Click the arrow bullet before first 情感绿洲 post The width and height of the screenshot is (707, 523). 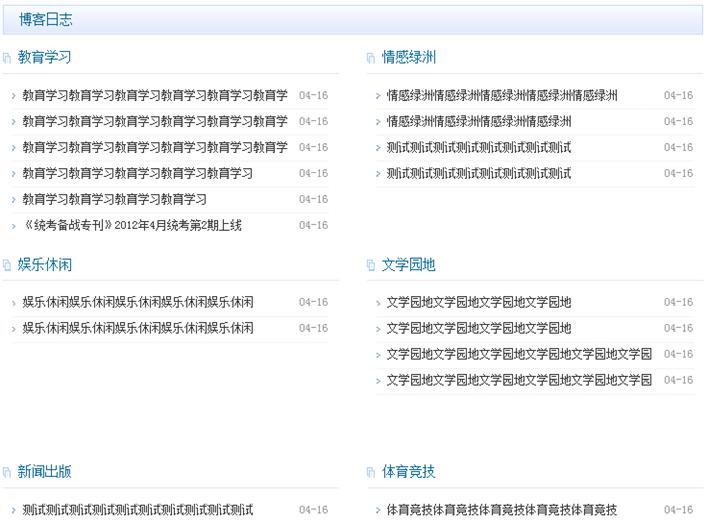[378, 96]
